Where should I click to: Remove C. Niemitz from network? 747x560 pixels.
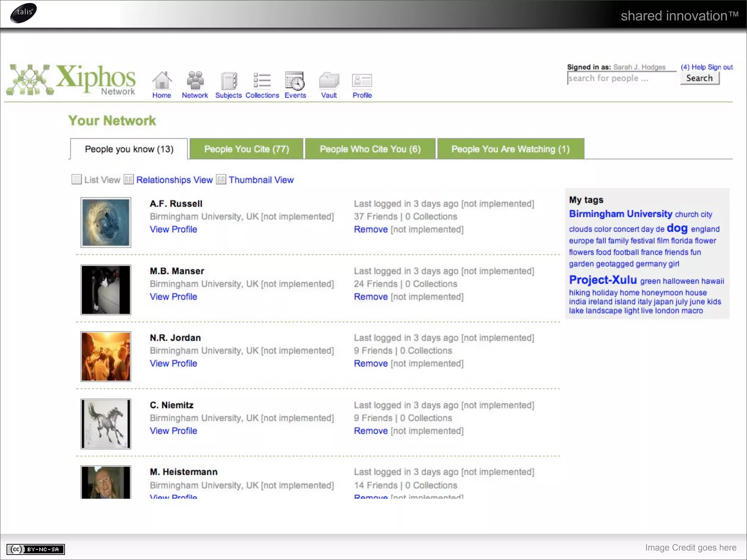371,431
